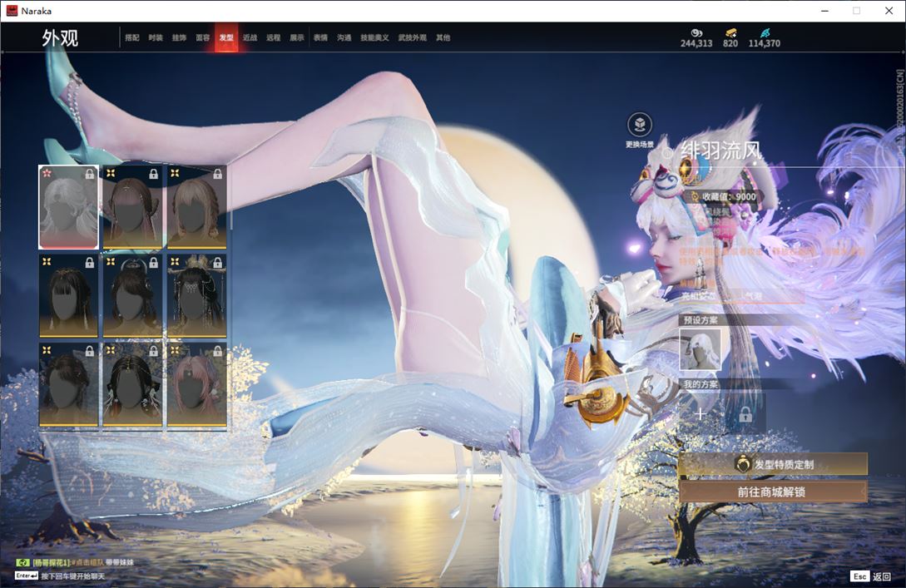Select the pink hairstyle thumbnail
The width and height of the screenshot is (906, 588).
[x=196, y=385]
